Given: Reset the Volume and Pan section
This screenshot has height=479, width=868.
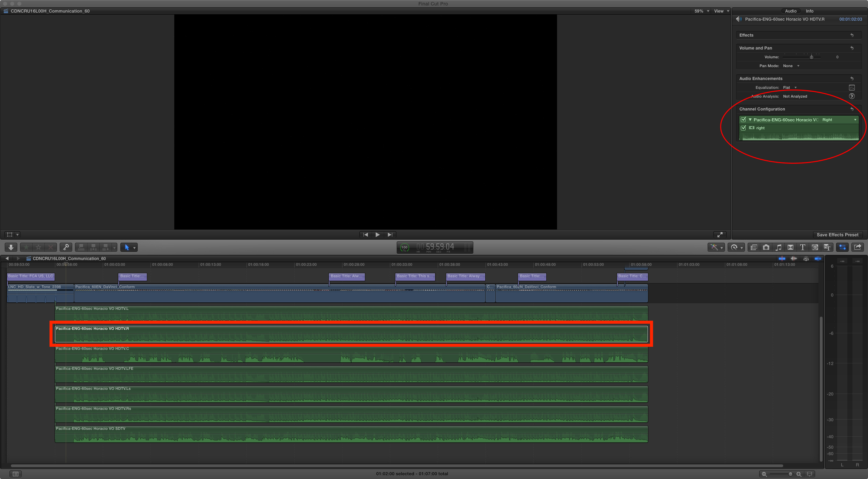Looking at the screenshot, I should click(852, 48).
